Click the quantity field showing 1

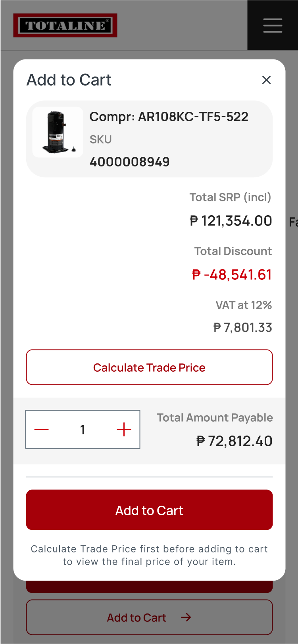click(83, 430)
